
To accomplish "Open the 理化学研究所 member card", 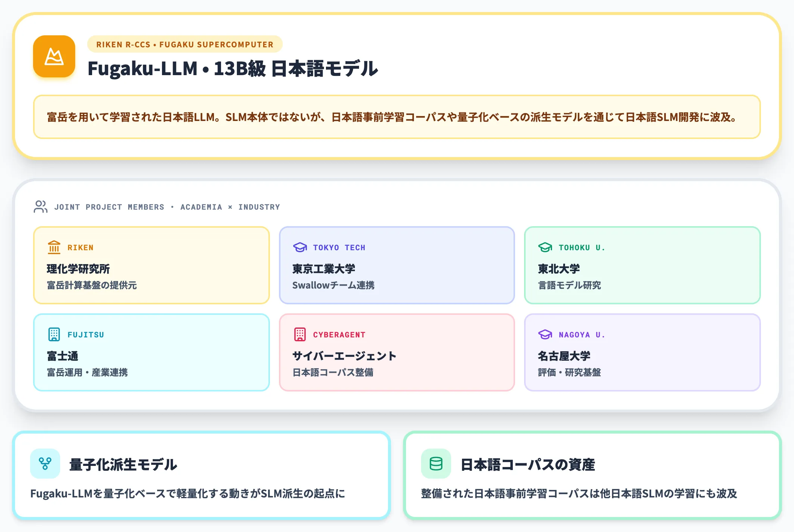I will pos(152,265).
